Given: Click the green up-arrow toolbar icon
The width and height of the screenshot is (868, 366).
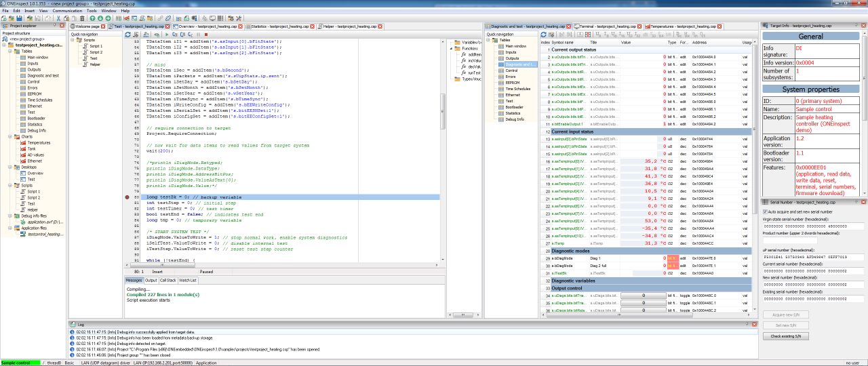Looking at the screenshot, I should point(92,18).
